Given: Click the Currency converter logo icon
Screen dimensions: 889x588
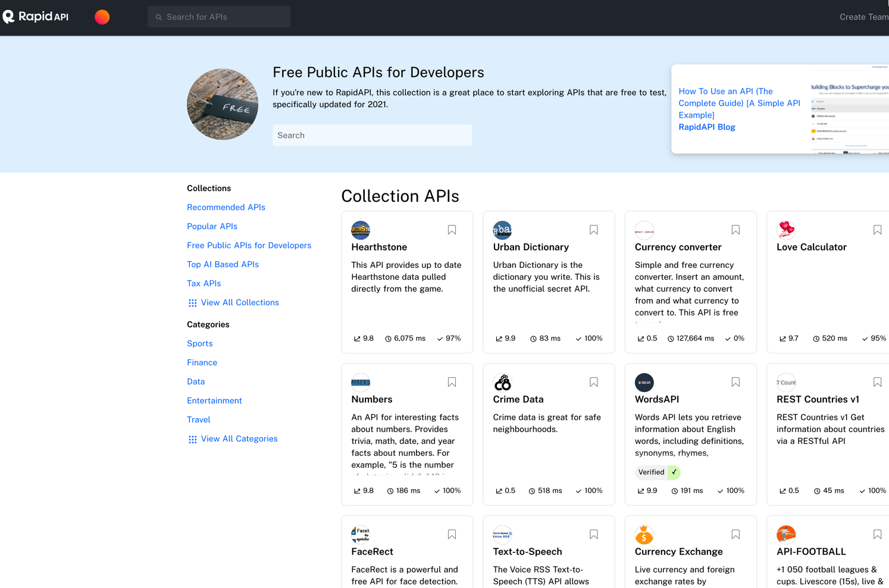Looking at the screenshot, I should 644,230.
